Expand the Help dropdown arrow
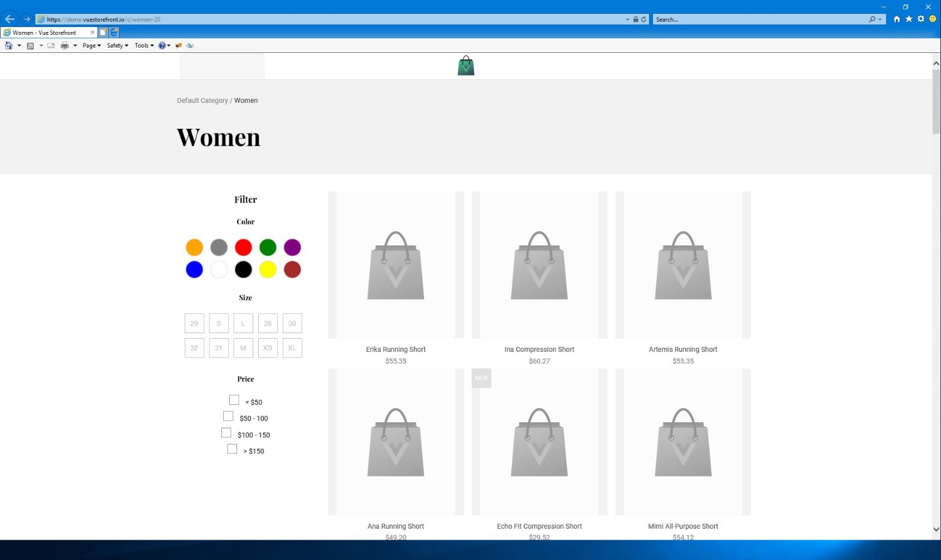Screen dimensions: 941x560 169,46
